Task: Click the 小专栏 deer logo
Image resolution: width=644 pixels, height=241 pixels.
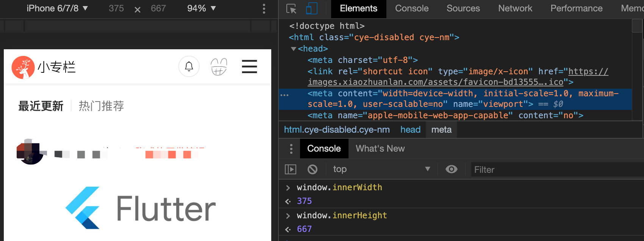Action: pos(23,67)
